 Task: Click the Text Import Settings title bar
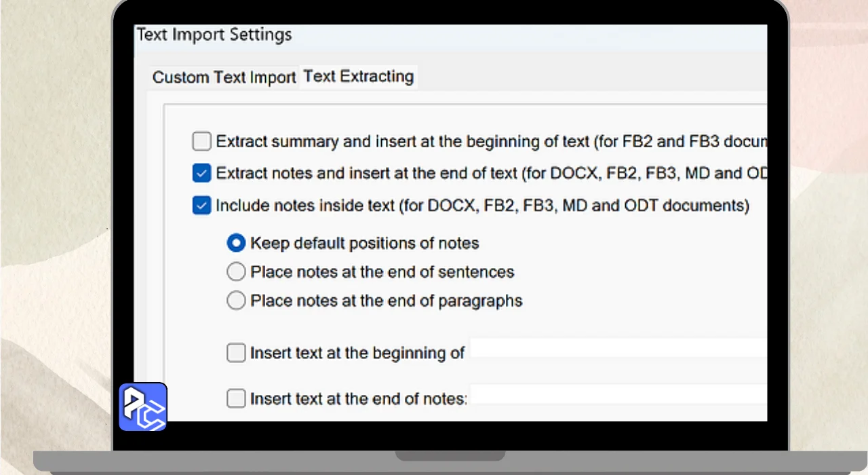407,35
